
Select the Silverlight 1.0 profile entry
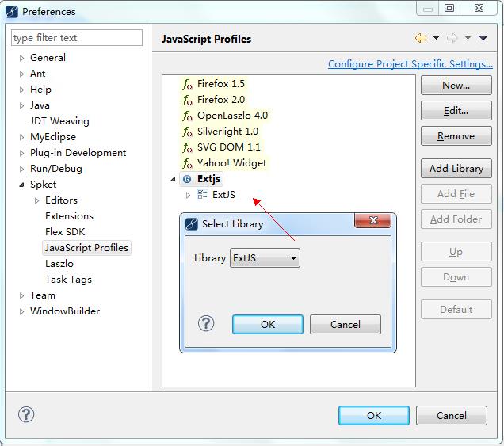pos(227,132)
